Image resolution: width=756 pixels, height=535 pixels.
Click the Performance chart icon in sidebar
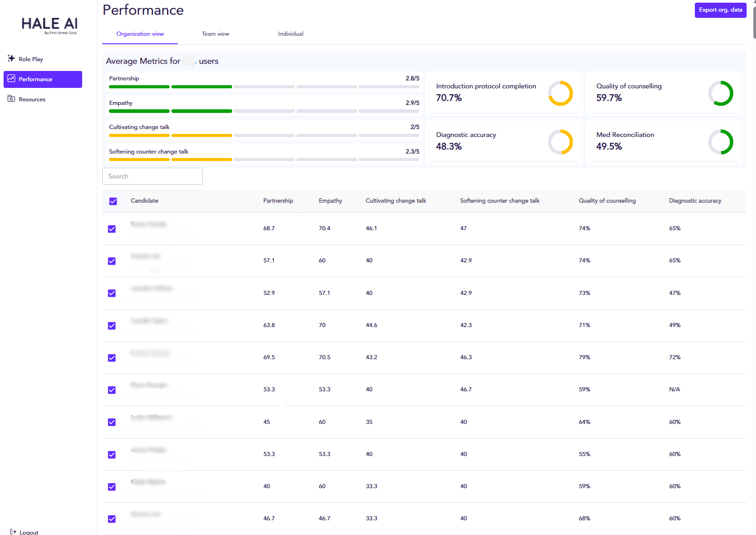[11, 79]
